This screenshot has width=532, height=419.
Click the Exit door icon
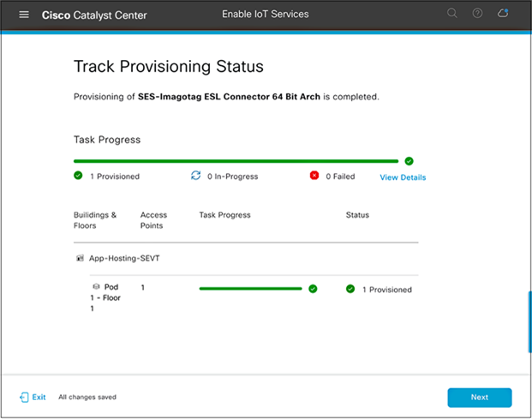(x=24, y=398)
